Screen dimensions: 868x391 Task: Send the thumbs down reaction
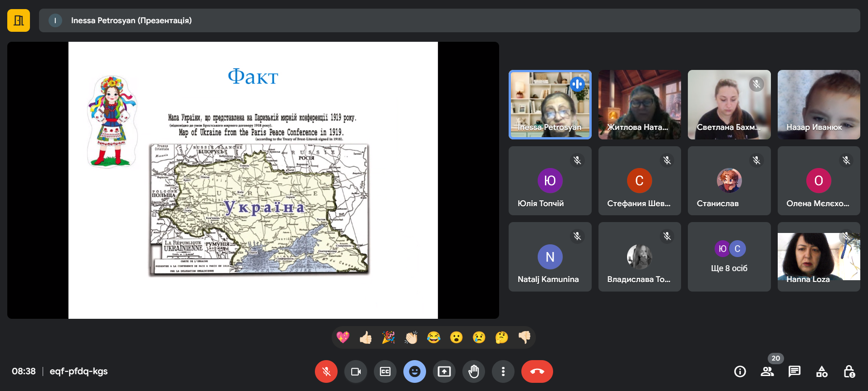click(x=525, y=337)
